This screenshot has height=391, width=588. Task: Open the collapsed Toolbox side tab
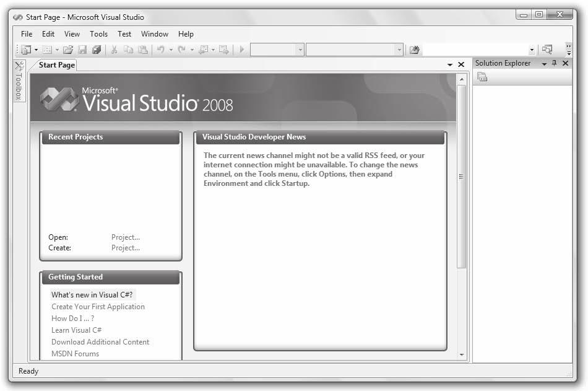point(19,81)
